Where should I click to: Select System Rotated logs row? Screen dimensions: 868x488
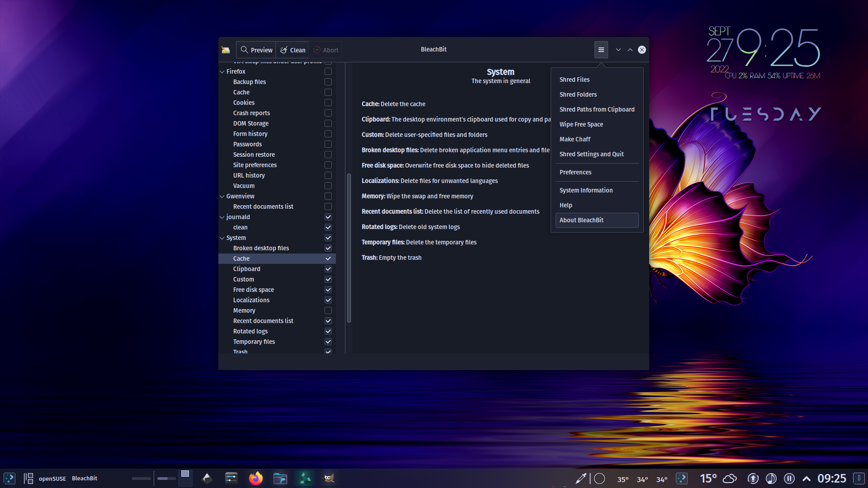[x=277, y=331]
